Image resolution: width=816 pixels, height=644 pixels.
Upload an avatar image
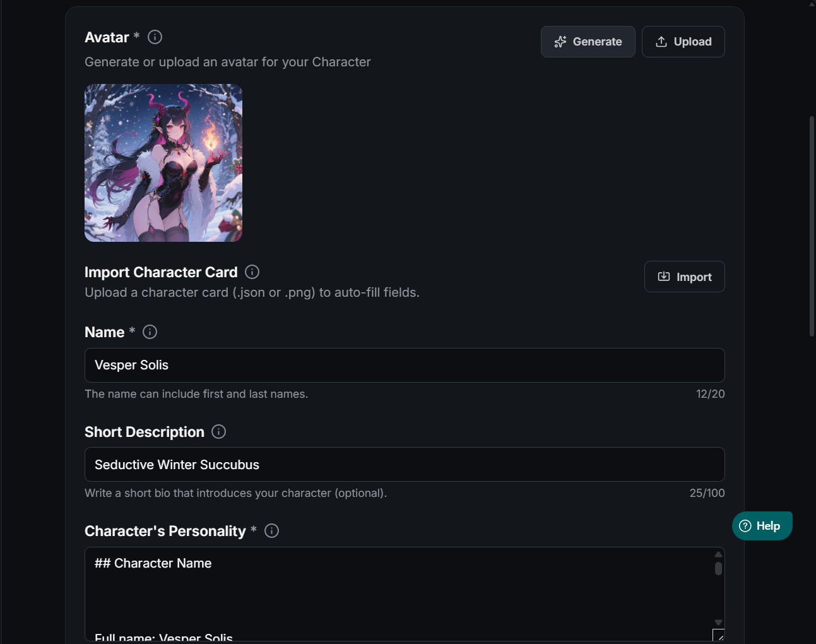point(683,42)
